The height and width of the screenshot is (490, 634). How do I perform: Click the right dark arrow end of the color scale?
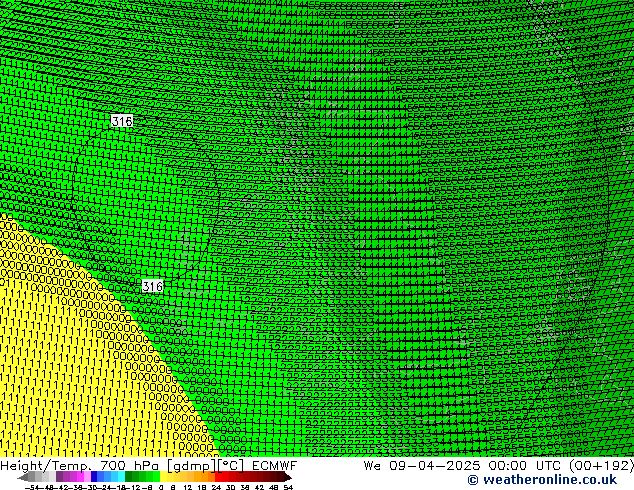[287, 477]
